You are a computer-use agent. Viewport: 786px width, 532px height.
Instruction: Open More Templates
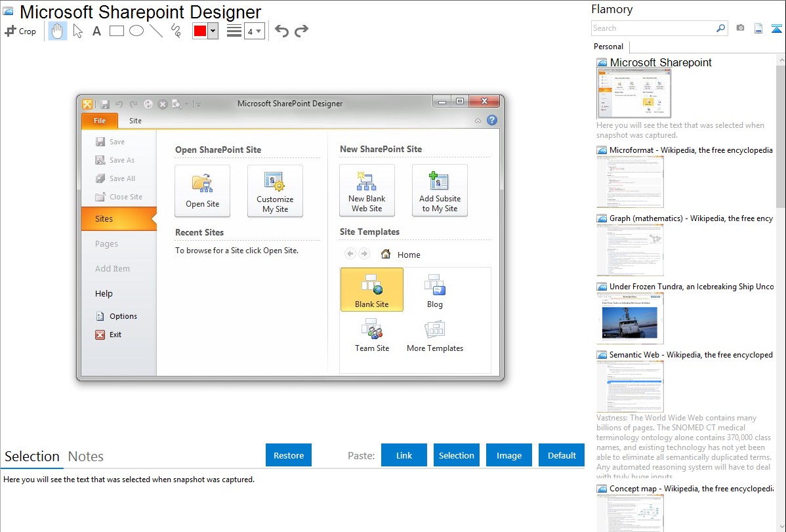(434, 335)
